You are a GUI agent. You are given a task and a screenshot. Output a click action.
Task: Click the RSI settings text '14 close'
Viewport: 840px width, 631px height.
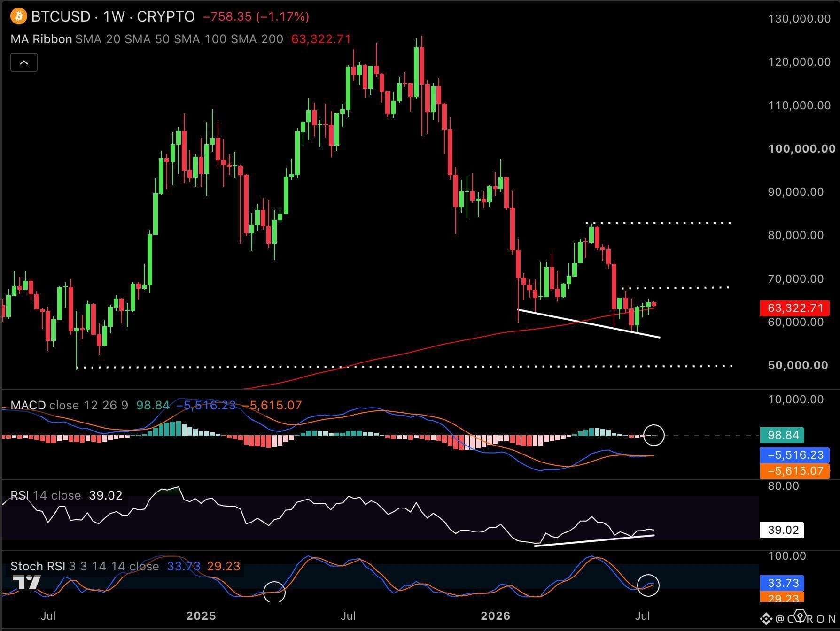coord(57,495)
